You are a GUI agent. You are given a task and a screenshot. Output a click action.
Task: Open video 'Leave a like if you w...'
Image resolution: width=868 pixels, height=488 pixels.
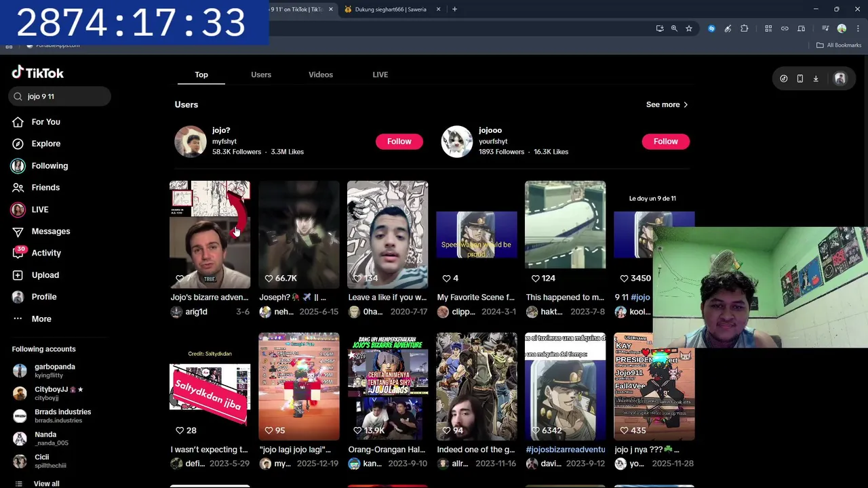coord(387,235)
